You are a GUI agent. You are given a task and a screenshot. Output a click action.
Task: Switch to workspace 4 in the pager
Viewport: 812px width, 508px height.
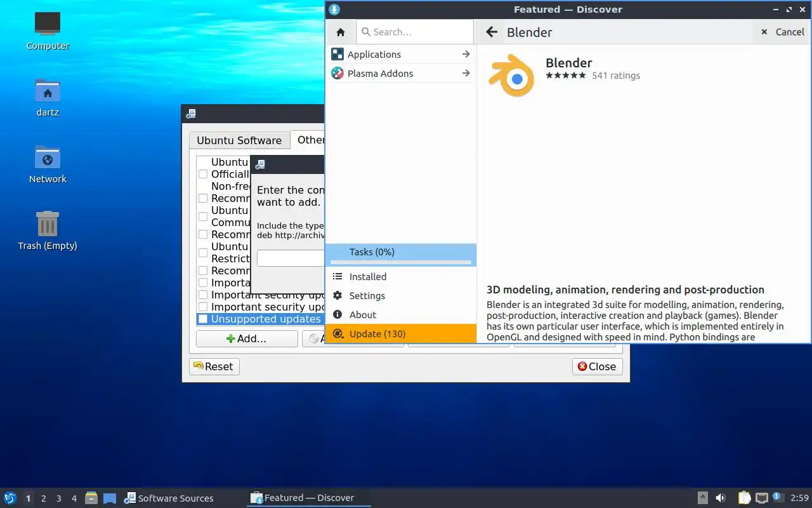(x=74, y=498)
